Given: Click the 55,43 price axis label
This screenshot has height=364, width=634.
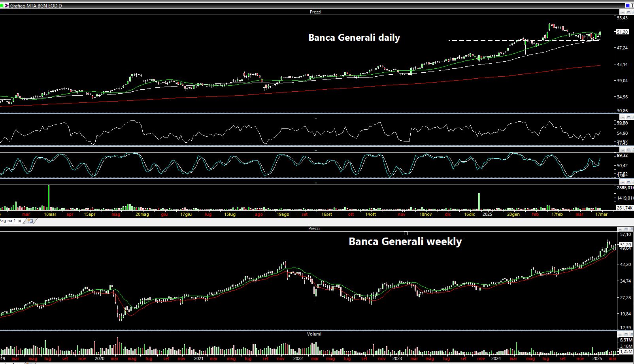Looking at the screenshot, I should click(x=622, y=18).
